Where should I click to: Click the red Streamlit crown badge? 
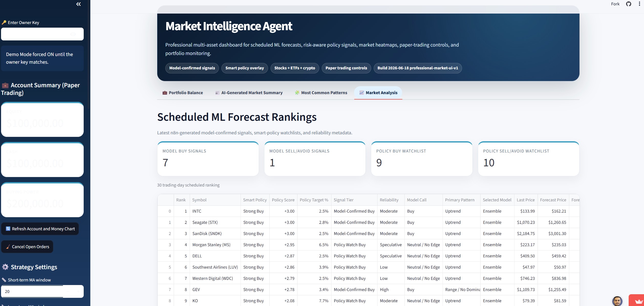[x=637, y=300]
